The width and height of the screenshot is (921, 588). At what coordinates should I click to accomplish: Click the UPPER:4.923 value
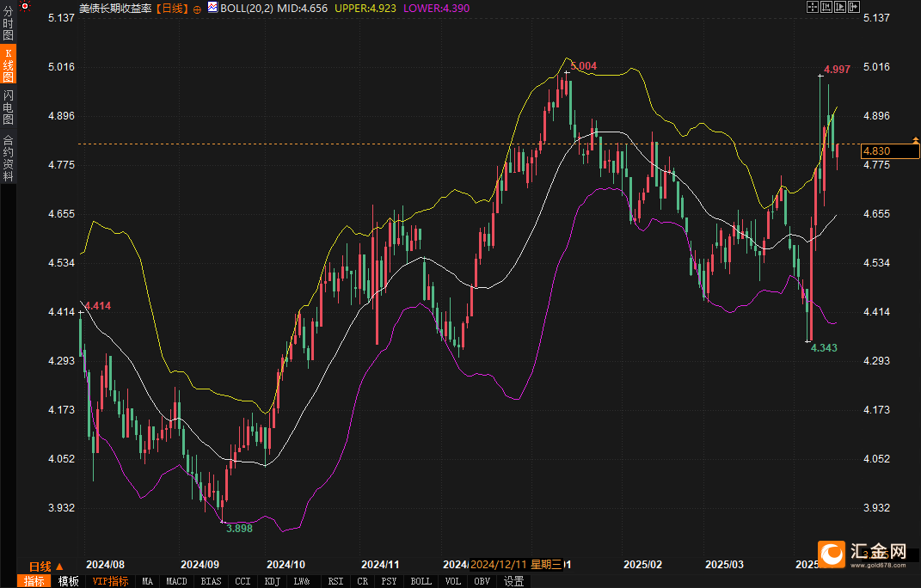click(x=365, y=9)
